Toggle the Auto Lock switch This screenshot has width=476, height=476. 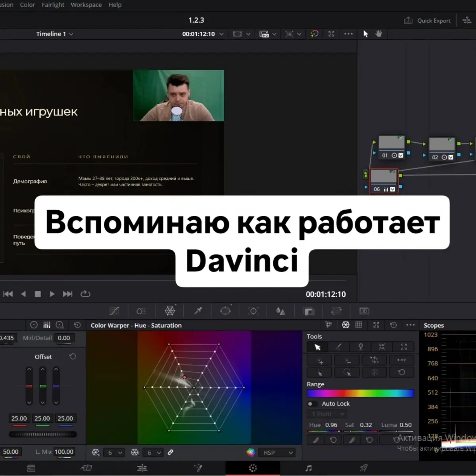click(312, 404)
